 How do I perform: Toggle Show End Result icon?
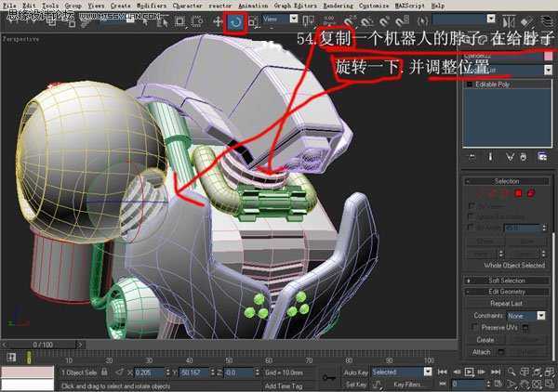click(x=490, y=157)
